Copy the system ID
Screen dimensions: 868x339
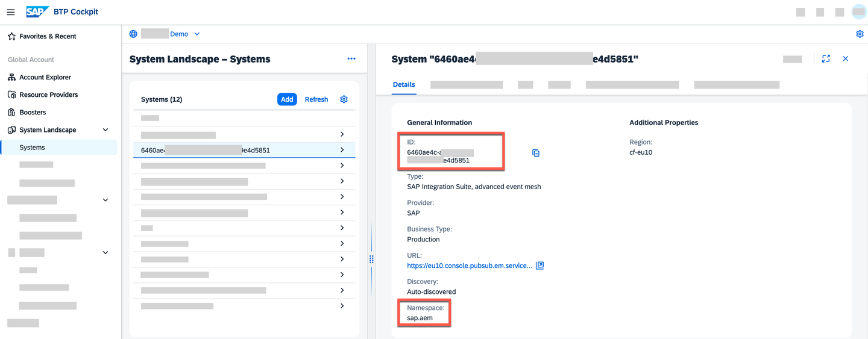coord(536,153)
